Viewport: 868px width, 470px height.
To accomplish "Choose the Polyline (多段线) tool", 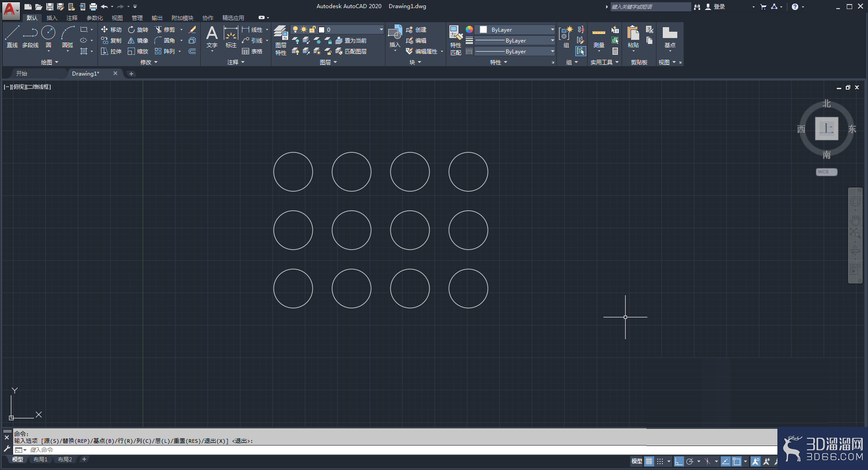I will [30, 36].
